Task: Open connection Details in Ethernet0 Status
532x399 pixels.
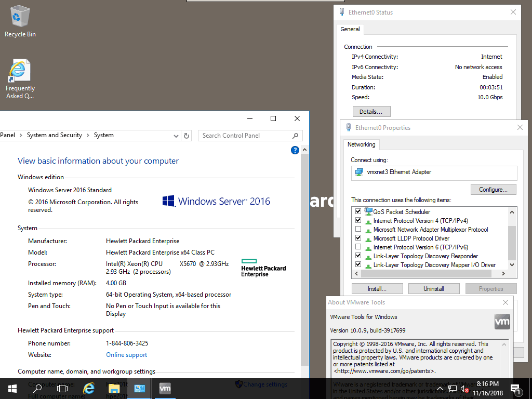Action: (371, 112)
